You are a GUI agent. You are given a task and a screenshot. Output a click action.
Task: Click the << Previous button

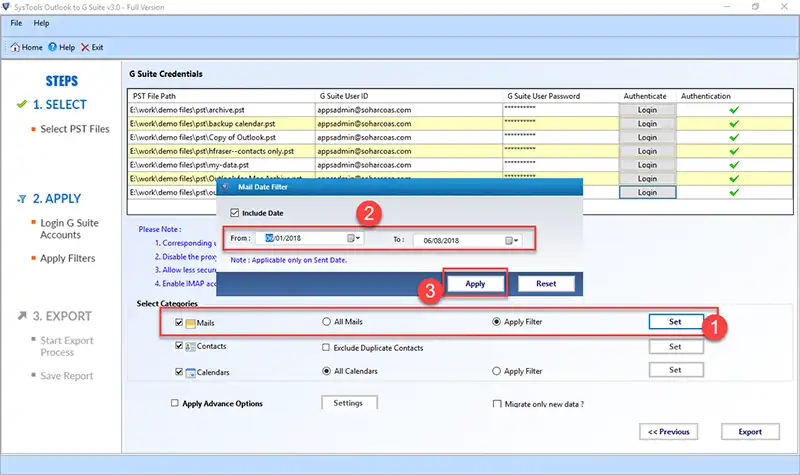(x=668, y=432)
